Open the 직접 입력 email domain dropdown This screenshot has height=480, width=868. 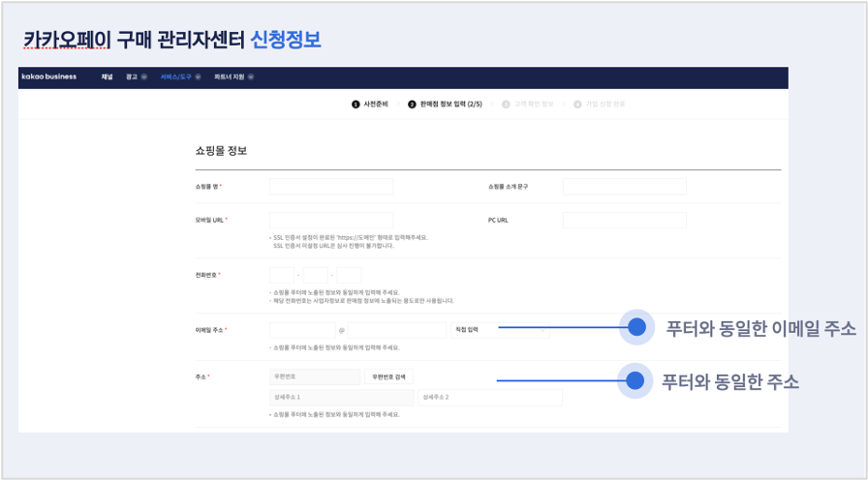(501, 330)
